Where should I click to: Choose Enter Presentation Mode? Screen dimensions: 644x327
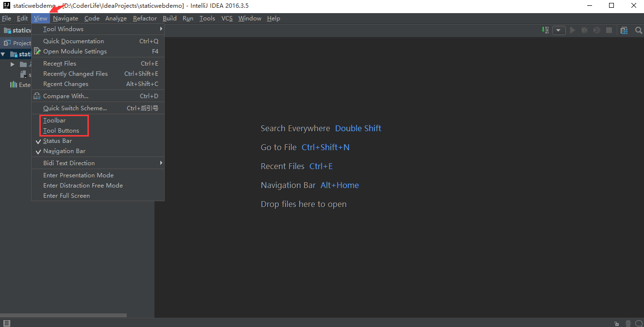pos(78,175)
